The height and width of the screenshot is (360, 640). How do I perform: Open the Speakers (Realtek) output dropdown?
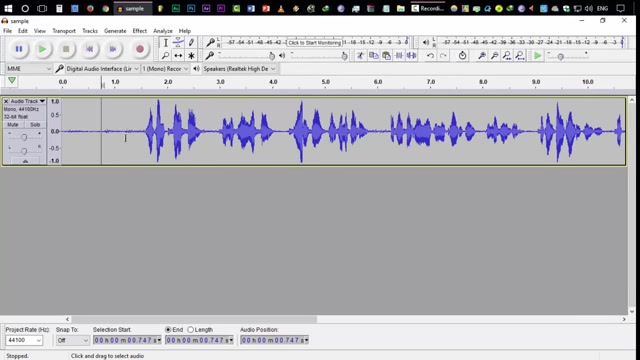(239, 69)
